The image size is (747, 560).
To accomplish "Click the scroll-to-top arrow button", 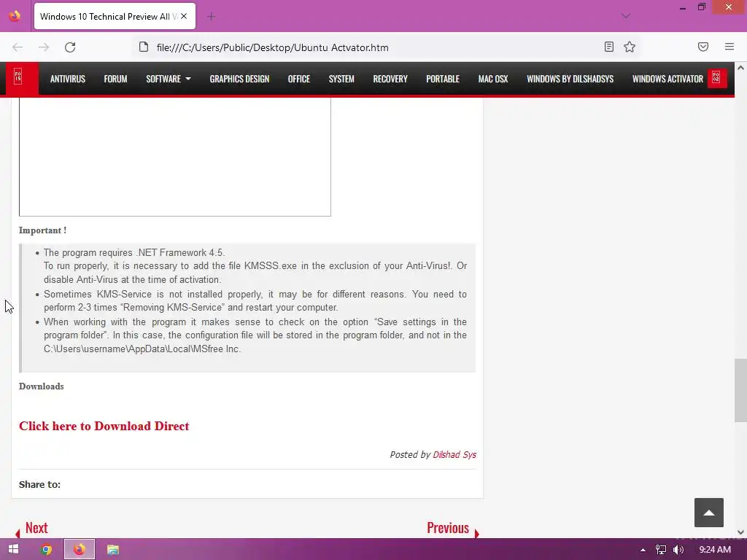I will 709,513.
